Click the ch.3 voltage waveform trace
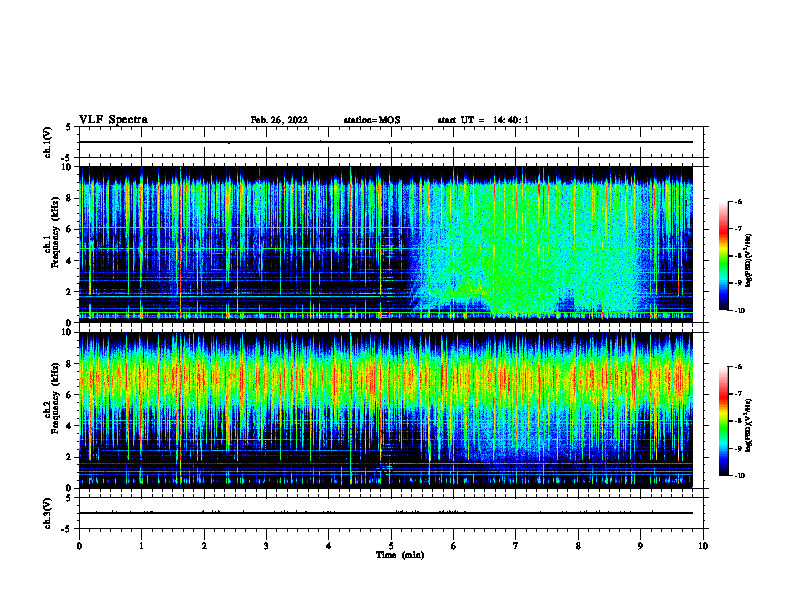 coord(385,513)
